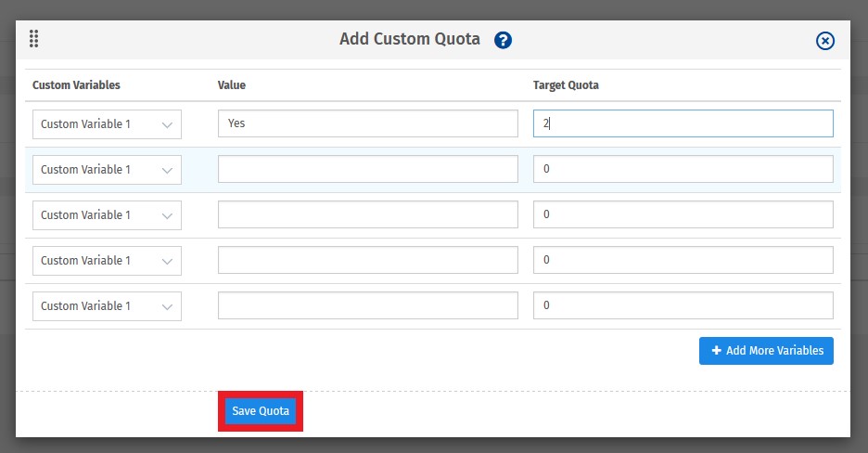The height and width of the screenshot is (453, 868).
Task: Select the third row Value field
Action: pos(367,215)
